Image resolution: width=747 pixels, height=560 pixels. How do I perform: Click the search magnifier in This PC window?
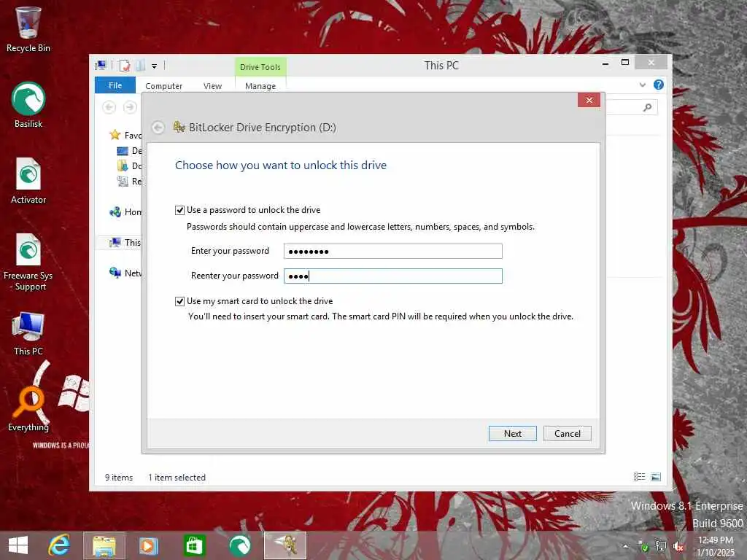pos(648,108)
